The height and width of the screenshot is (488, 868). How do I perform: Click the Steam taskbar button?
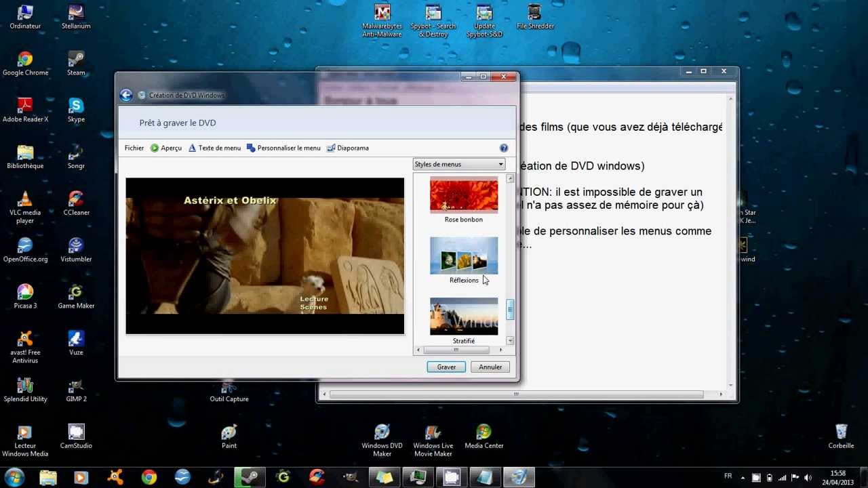(x=250, y=478)
